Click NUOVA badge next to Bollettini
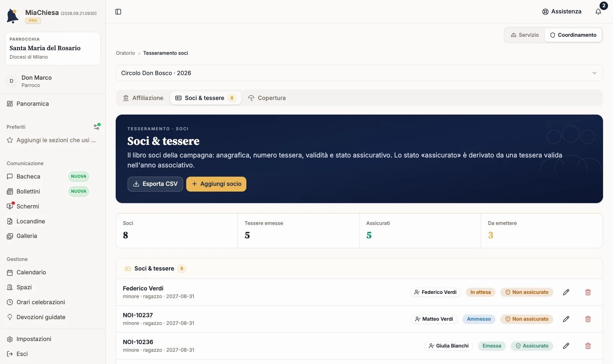Screen dimensions: 613x364 pyautogui.click(x=79, y=192)
